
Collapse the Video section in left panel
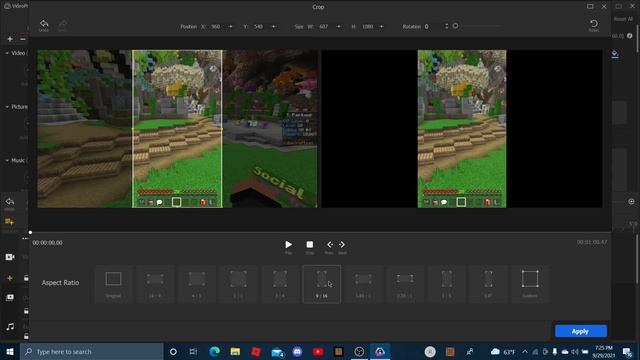point(7,53)
